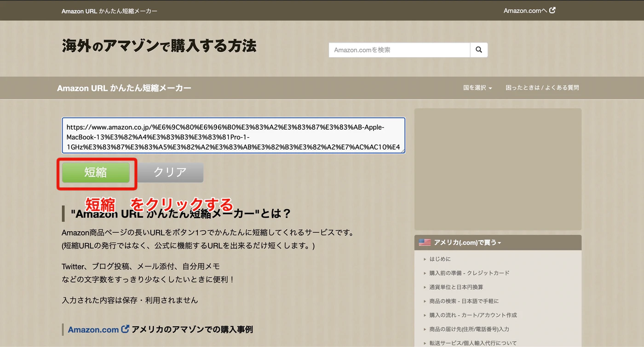Click the search magnifier icon button
This screenshot has width=644, height=347.
479,50
